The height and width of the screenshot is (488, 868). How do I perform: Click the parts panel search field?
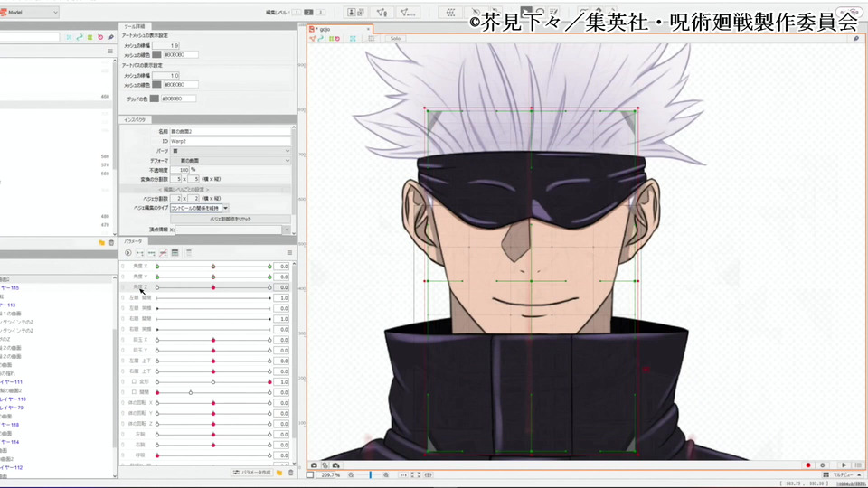point(29,37)
